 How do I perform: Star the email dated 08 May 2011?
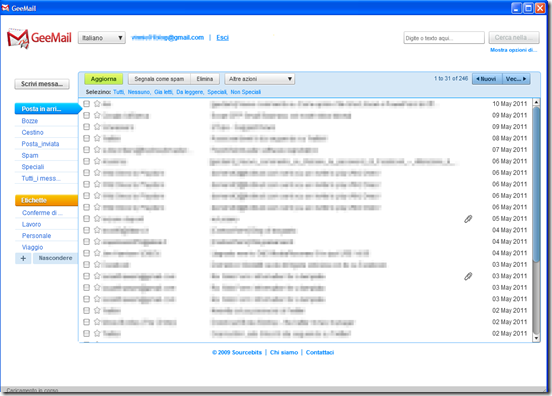pyautogui.click(x=97, y=138)
